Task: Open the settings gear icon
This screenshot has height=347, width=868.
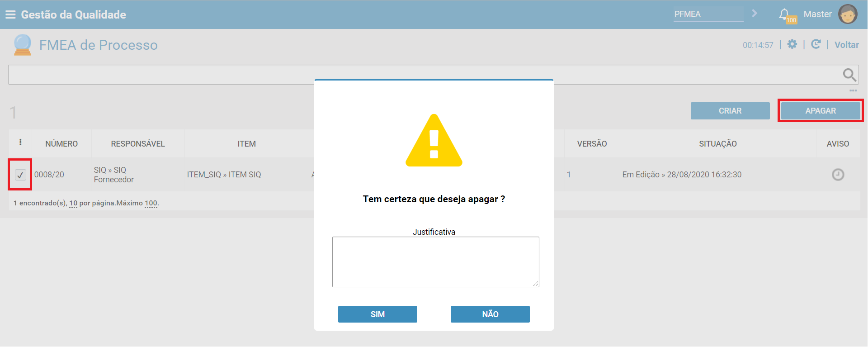Action: [x=792, y=44]
